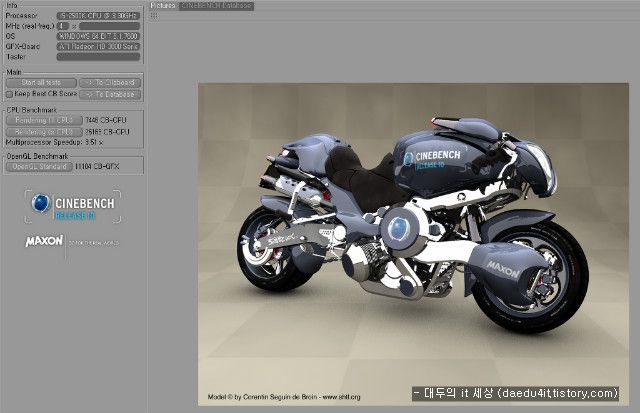640x413 pixels.
Task: Click the multi CPU CB-CPU score value
Action: [107, 132]
